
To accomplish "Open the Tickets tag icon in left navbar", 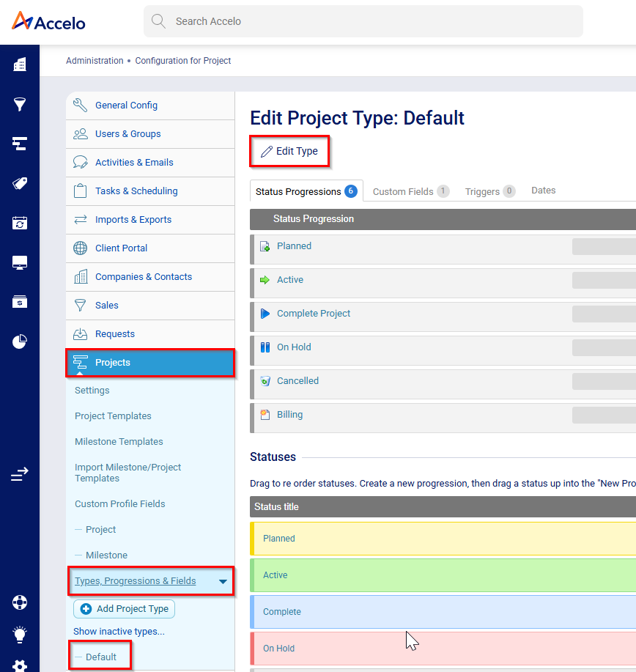I will point(20,183).
